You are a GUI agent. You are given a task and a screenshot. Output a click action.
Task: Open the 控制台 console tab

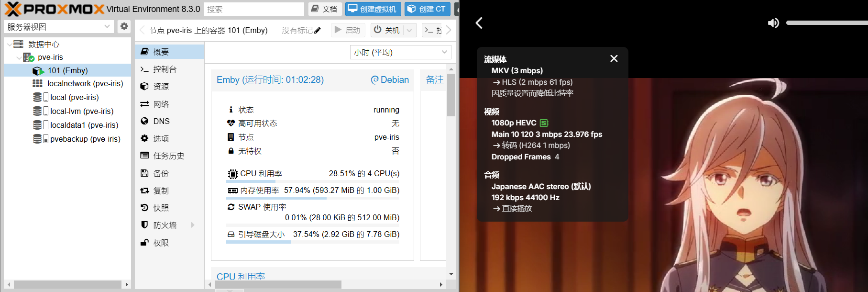(x=170, y=69)
